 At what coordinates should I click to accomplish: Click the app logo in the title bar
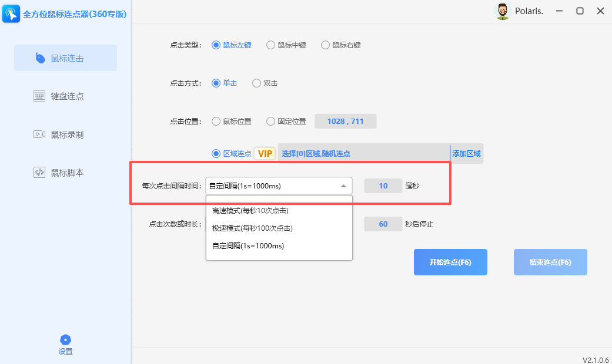tap(11, 14)
